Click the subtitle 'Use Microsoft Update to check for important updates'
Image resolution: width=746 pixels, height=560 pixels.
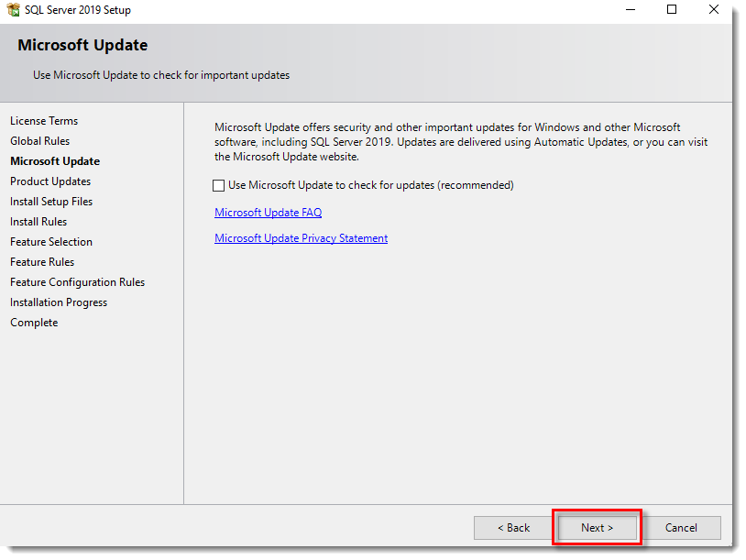(x=161, y=75)
